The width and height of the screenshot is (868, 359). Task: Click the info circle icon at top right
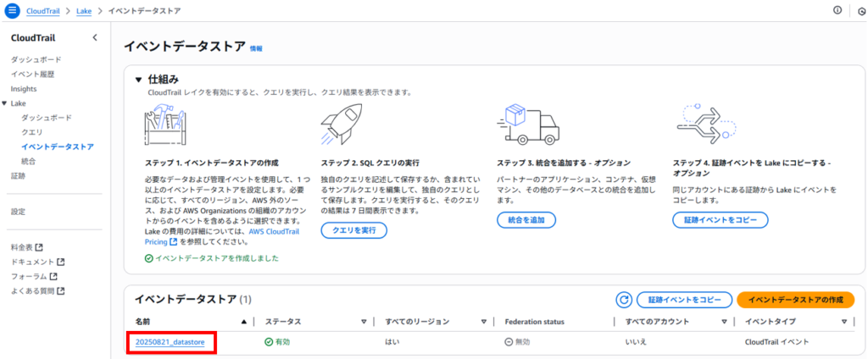837,10
